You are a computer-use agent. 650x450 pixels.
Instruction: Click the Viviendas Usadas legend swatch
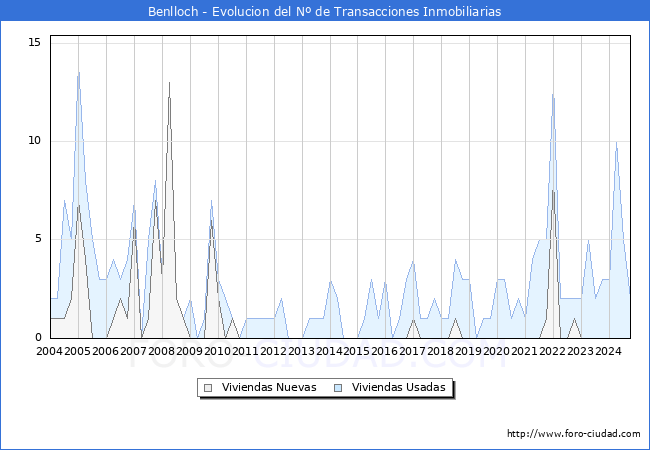click(x=338, y=388)
